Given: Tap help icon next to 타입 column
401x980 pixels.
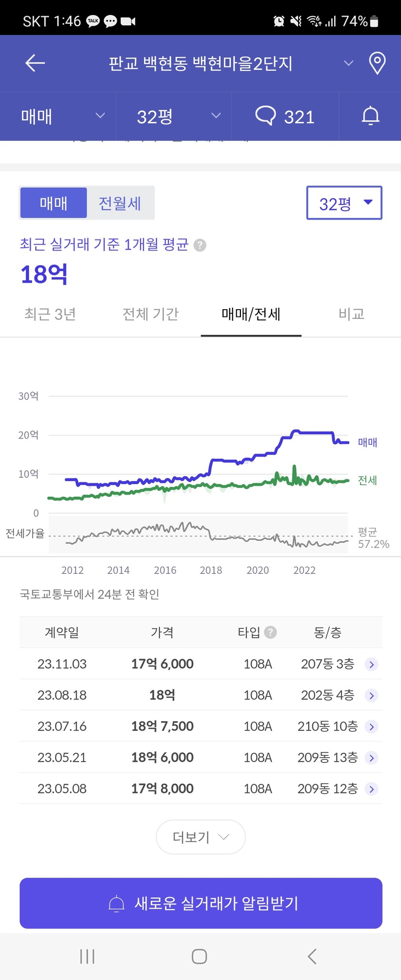Looking at the screenshot, I should click(x=271, y=632).
